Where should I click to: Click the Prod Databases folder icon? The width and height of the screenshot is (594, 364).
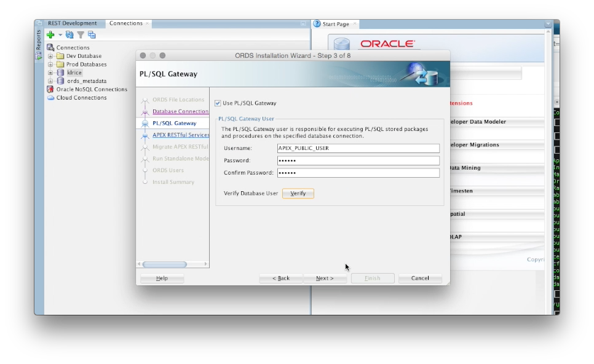[60, 64]
